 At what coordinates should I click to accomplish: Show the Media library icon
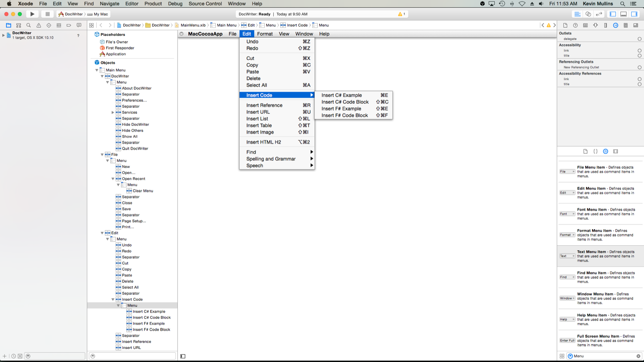pyautogui.click(x=616, y=151)
